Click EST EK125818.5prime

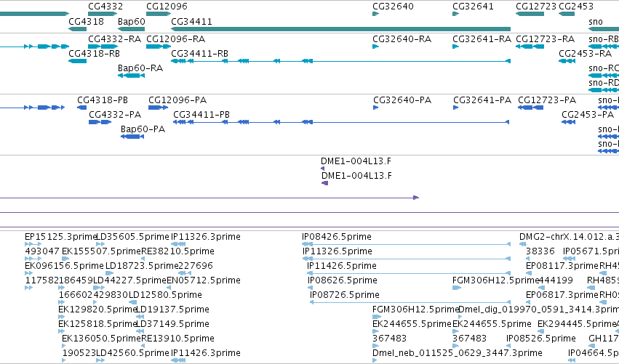[x=97, y=325]
